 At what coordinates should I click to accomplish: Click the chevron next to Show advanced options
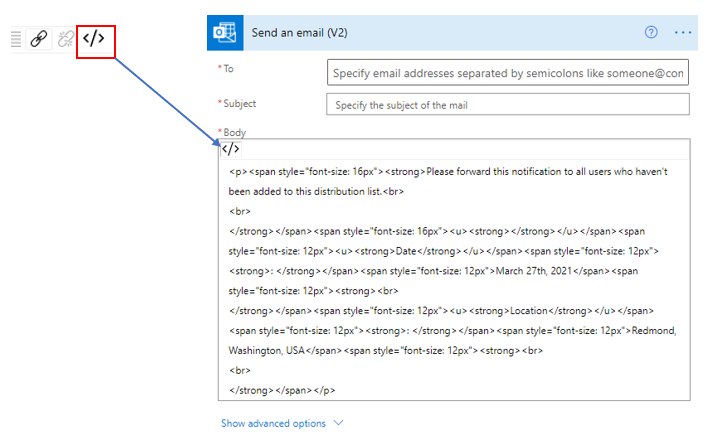point(338,423)
